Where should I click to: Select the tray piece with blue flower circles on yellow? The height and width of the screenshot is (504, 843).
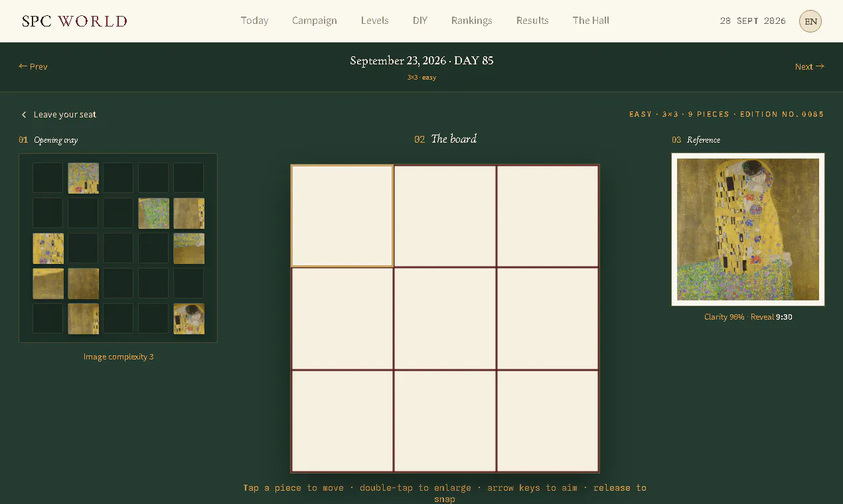click(48, 249)
